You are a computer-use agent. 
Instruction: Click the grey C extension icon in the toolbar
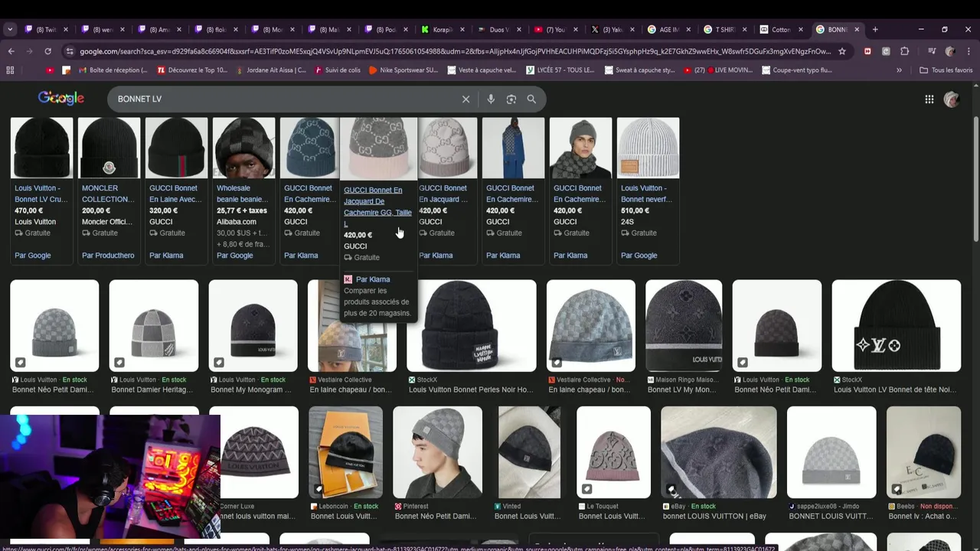(x=886, y=51)
